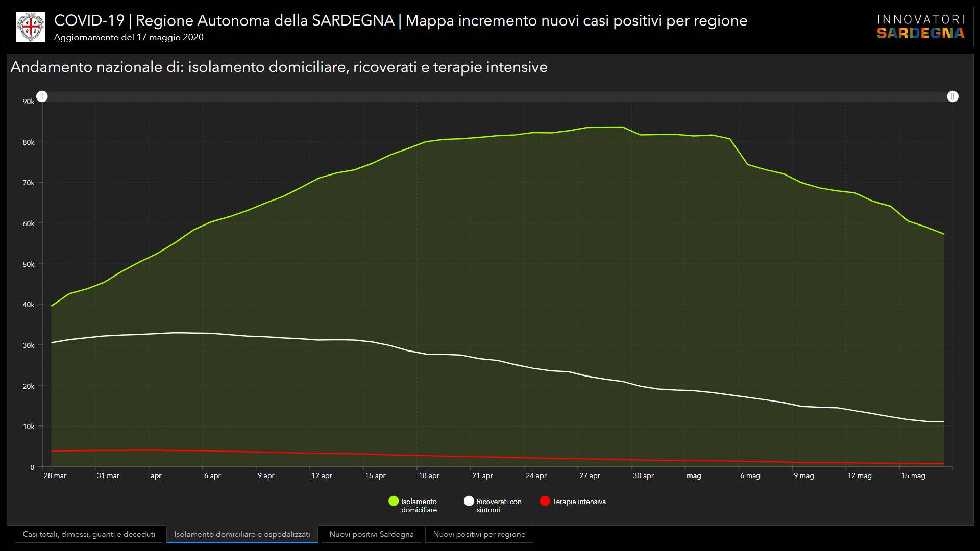Click the red Terapia intensiva legend circle
This screenshot has height=551, width=980.
click(x=545, y=501)
